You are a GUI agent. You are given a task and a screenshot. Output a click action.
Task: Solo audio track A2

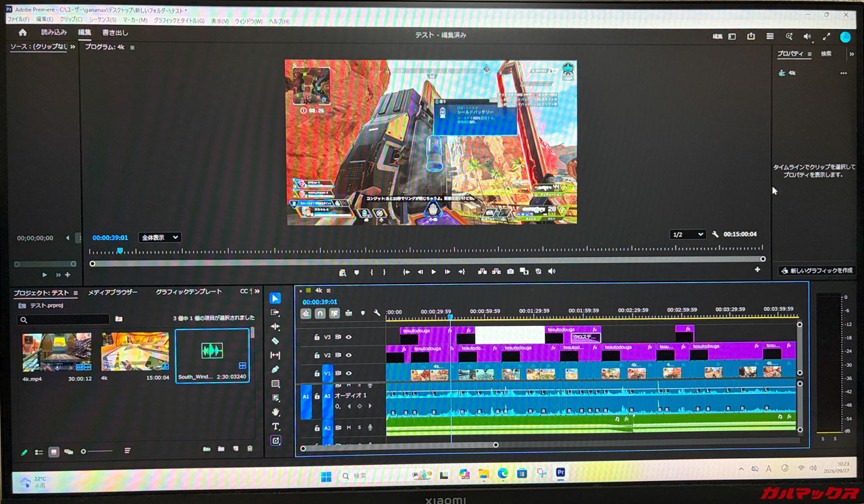tap(358, 427)
